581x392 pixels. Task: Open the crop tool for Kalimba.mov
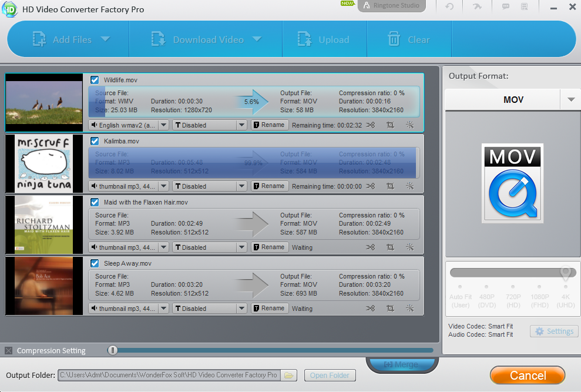click(390, 186)
